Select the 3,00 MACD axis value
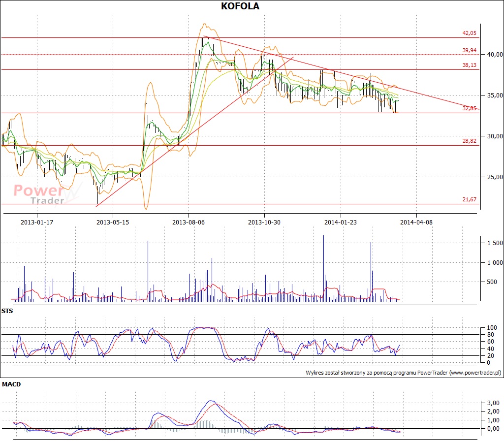 (493, 403)
